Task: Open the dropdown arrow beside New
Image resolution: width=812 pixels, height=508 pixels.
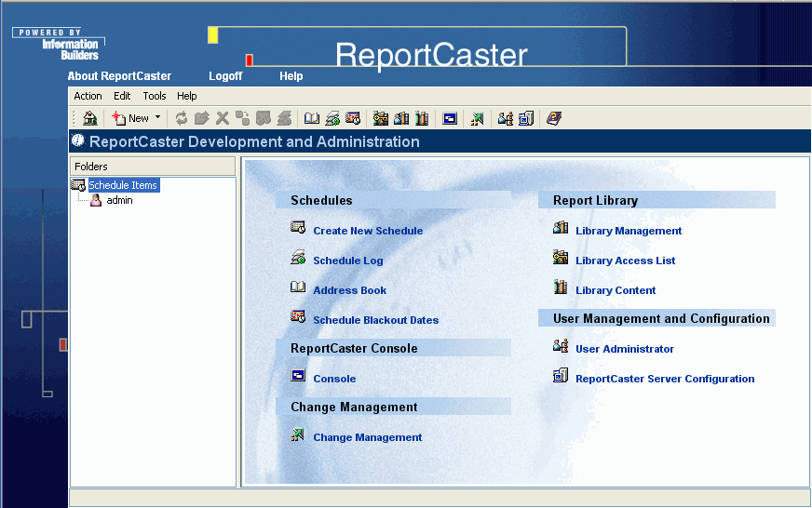Action: (158, 117)
